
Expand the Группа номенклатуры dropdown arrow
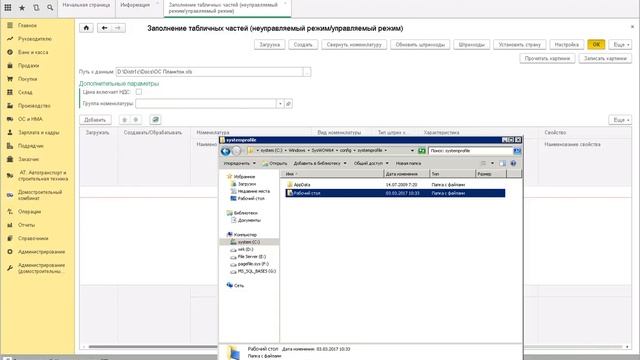tap(280, 104)
